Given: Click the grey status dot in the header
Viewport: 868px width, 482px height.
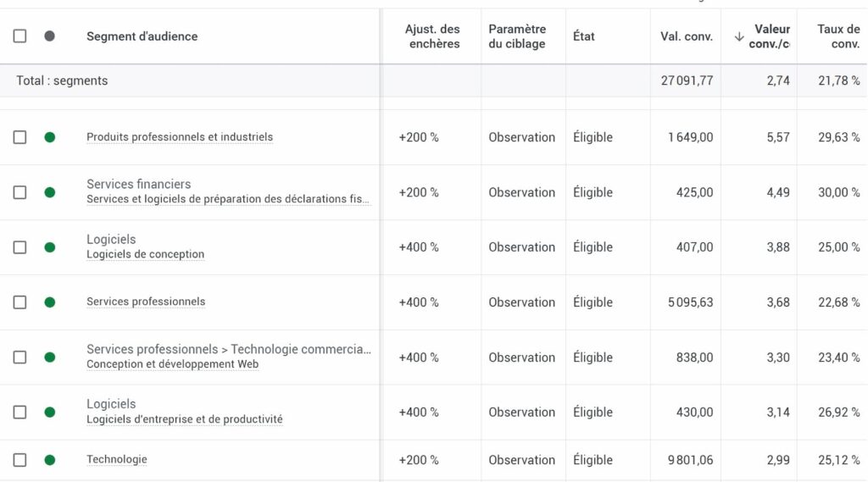Looking at the screenshot, I should pos(50,36).
